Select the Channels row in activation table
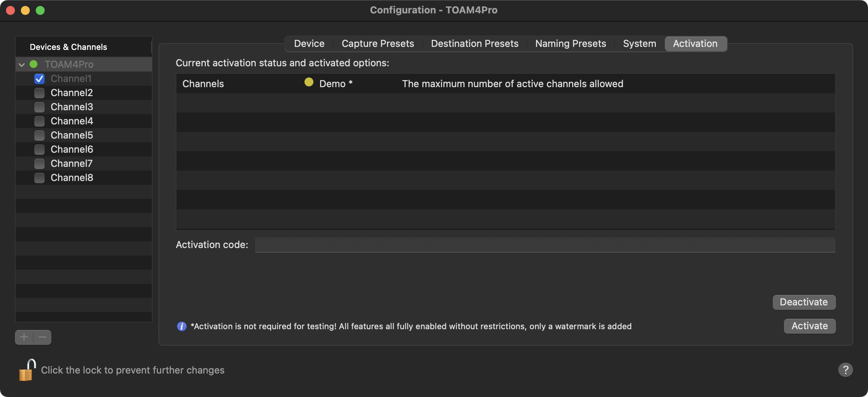 tap(505, 84)
